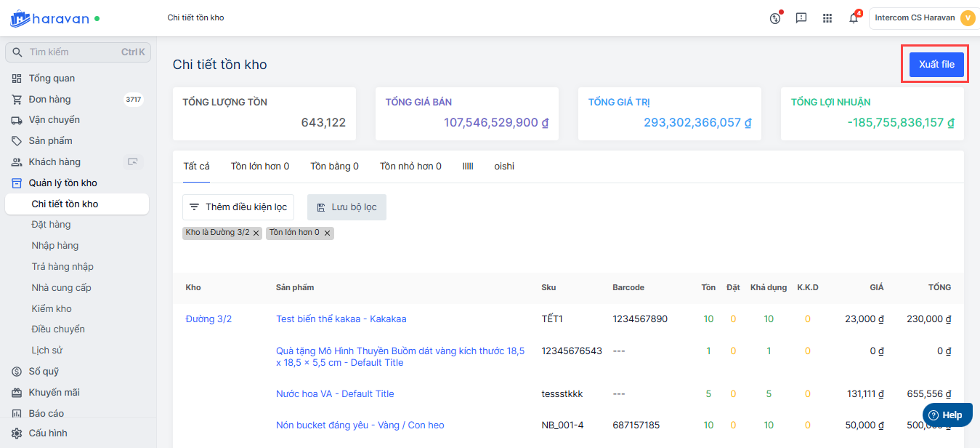This screenshot has width=980, height=448.
Task: Open the Help widget
Action: coord(946,415)
